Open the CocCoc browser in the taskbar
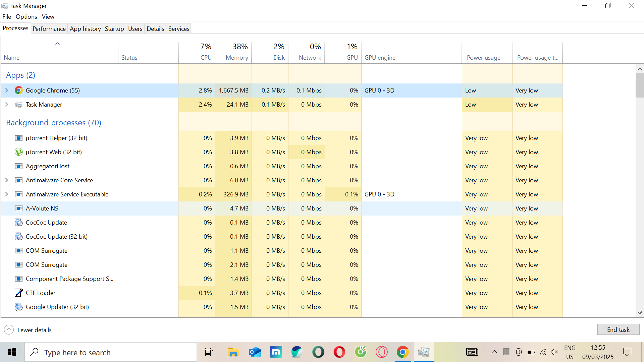Image resolution: width=644 pixels, height=362 pixels. tap(361, 352)
